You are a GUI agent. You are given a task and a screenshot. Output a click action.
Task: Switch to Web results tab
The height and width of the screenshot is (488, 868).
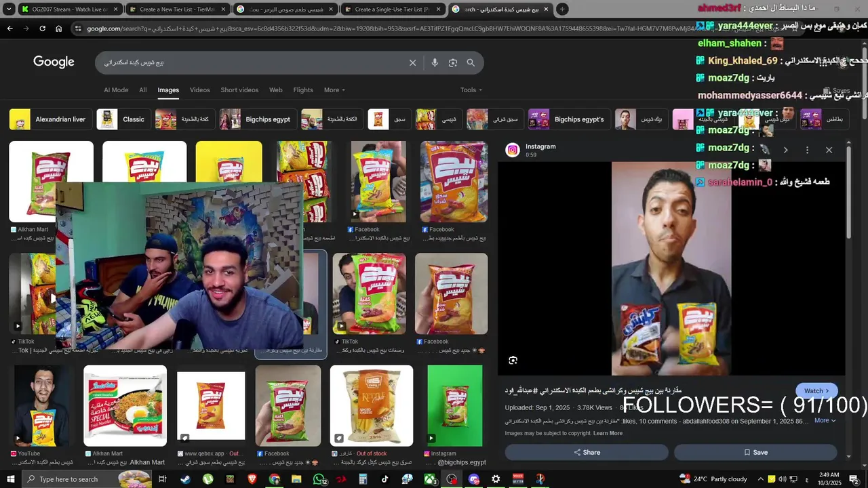point(275,89)
